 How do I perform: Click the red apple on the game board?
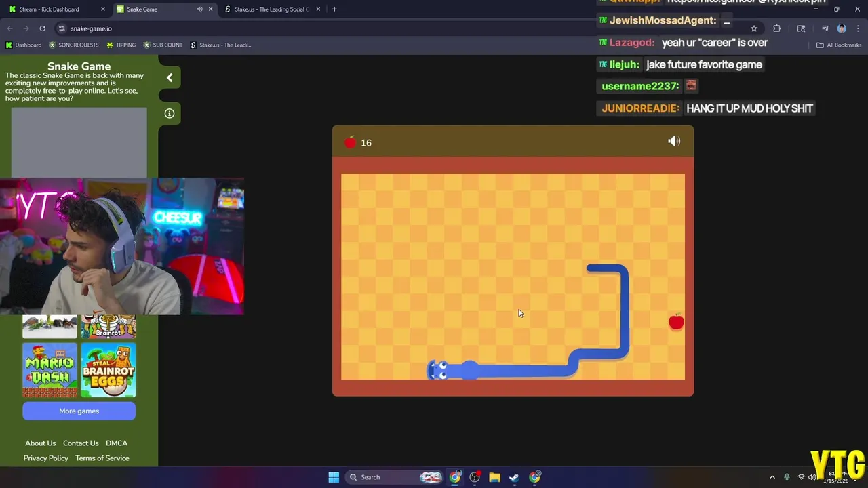(x=676, y=322)
